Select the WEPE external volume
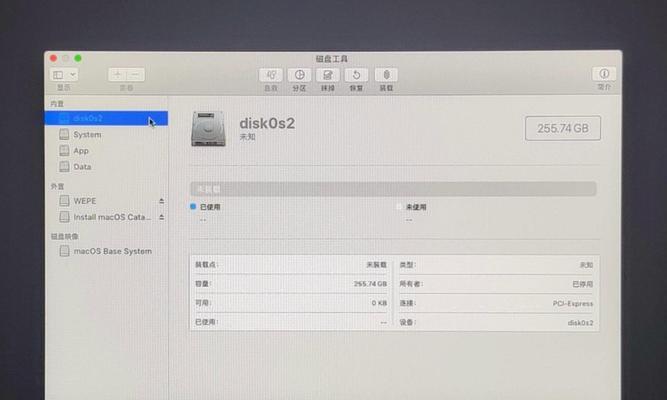 point(85,201)
